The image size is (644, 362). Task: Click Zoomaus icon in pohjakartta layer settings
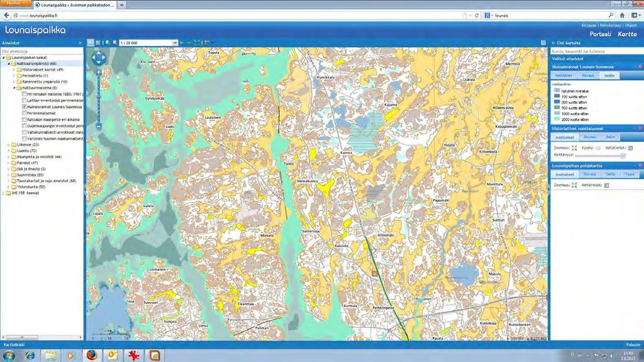[x=574, y=185]
